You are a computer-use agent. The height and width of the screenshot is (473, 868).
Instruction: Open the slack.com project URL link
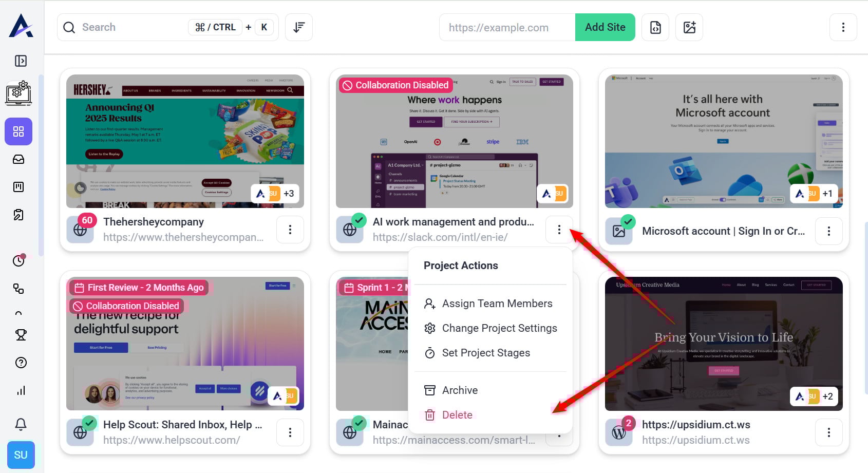[440, 237]
